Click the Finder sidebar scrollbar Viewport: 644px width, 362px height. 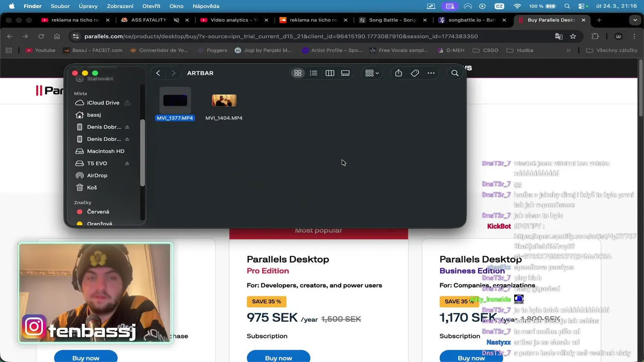(142, 153)
